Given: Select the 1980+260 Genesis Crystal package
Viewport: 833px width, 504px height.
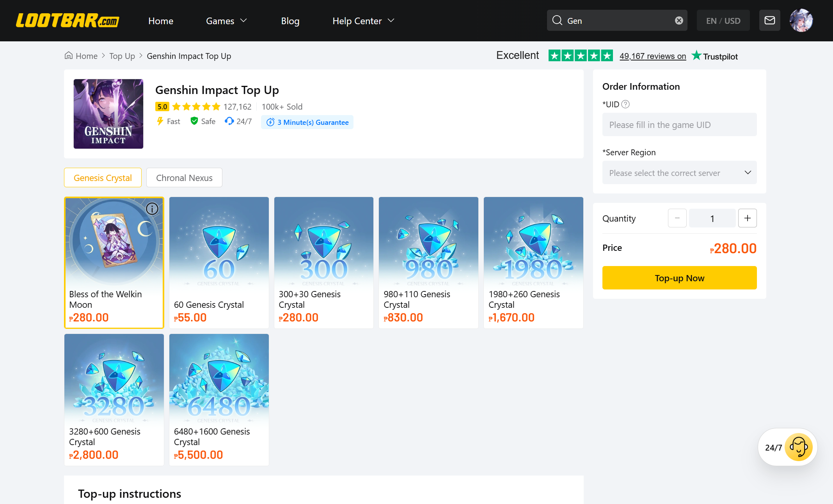Looking at the screenshot, I should click(x=533, y=263).
